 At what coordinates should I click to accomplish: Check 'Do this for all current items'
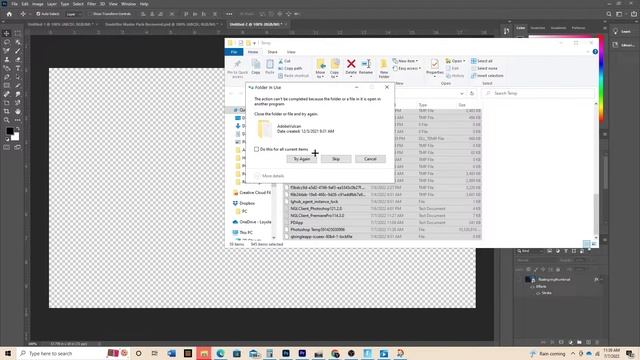point(256,149)
